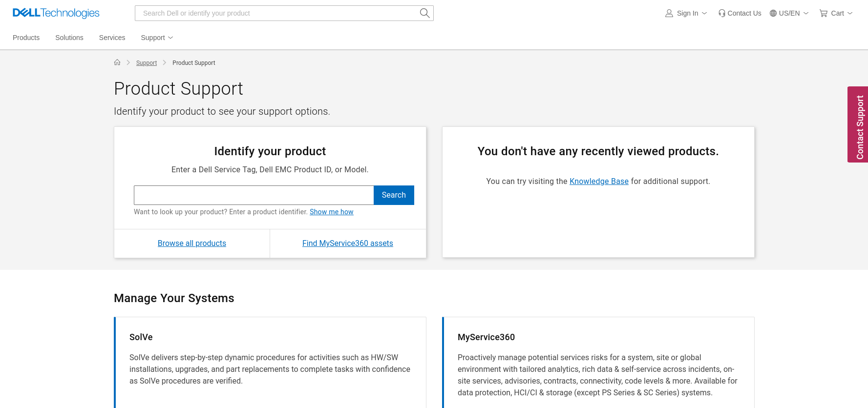This screenshot has width=868, height=408.
Task: Expand the Sign In dropdown arrow
Action: 704,13
